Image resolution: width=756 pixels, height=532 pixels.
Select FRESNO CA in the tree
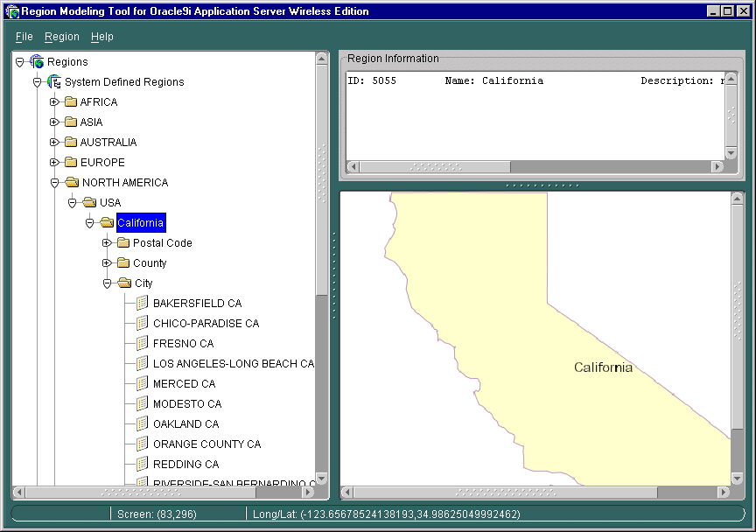point(183,343)
